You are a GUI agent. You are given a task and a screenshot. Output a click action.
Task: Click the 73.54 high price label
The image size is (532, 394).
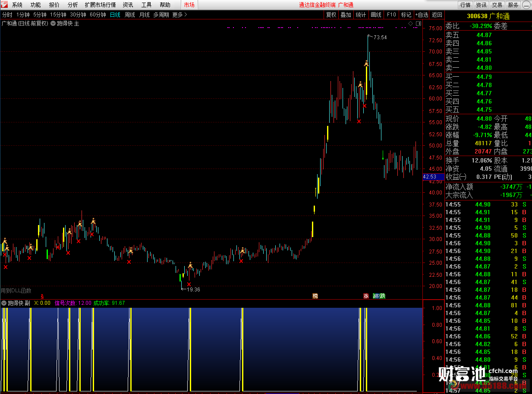[380, 38]
